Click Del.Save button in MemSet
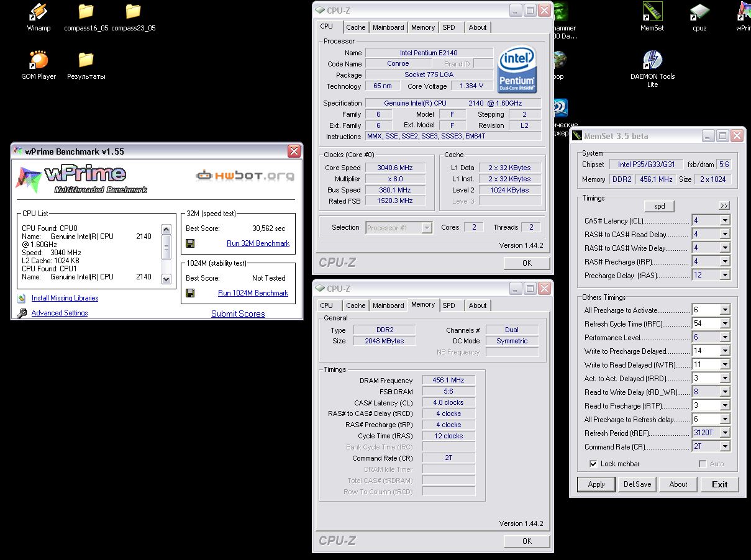The width and height of the screenshot is (751, 560). click(x=637, y=484)
